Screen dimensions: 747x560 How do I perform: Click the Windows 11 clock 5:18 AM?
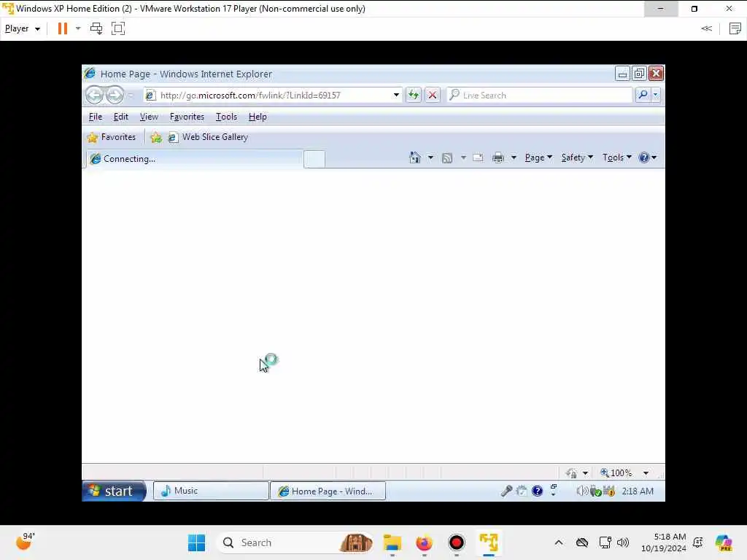663,542
